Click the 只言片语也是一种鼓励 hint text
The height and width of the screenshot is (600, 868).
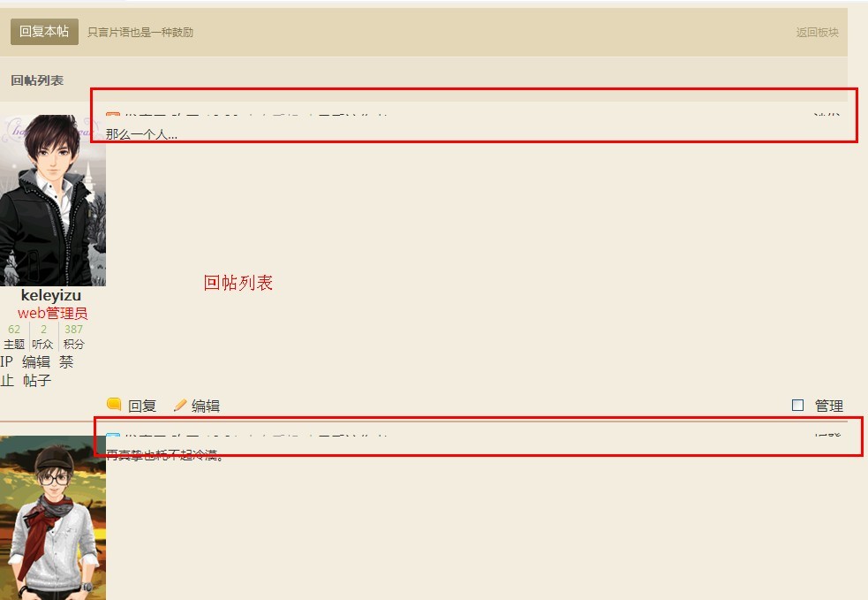[x=140, y=32]
